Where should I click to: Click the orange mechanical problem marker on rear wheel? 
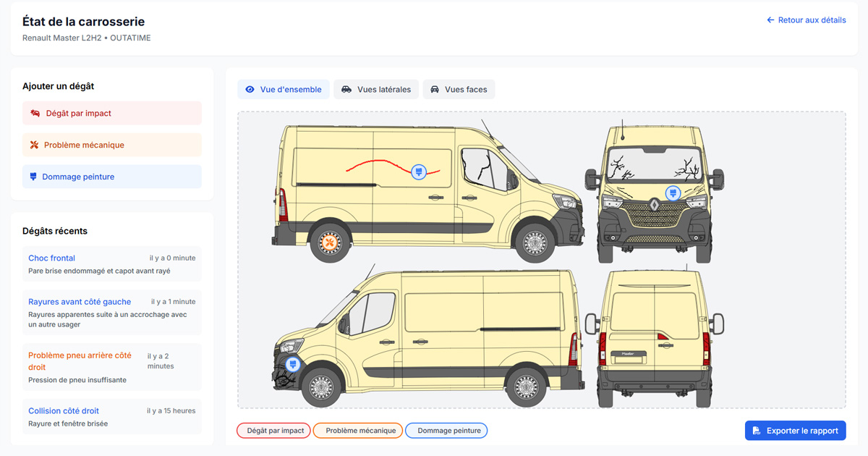pos(329,243)
